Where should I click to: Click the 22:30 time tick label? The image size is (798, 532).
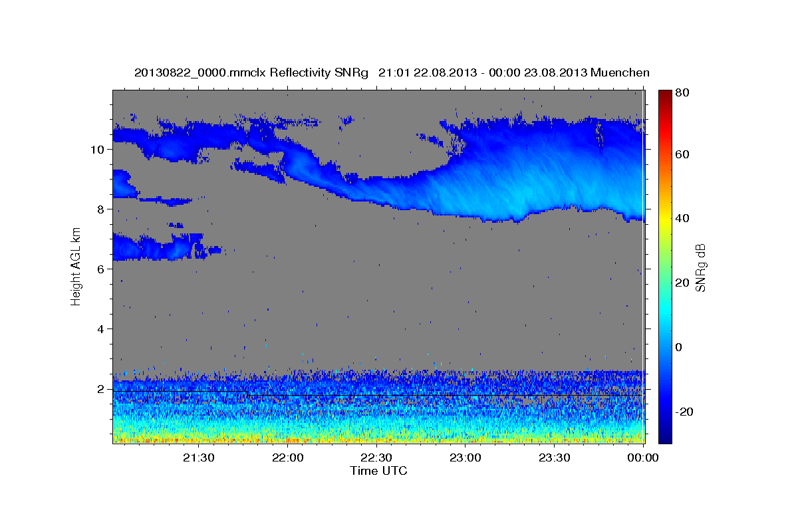click(377, 458)
